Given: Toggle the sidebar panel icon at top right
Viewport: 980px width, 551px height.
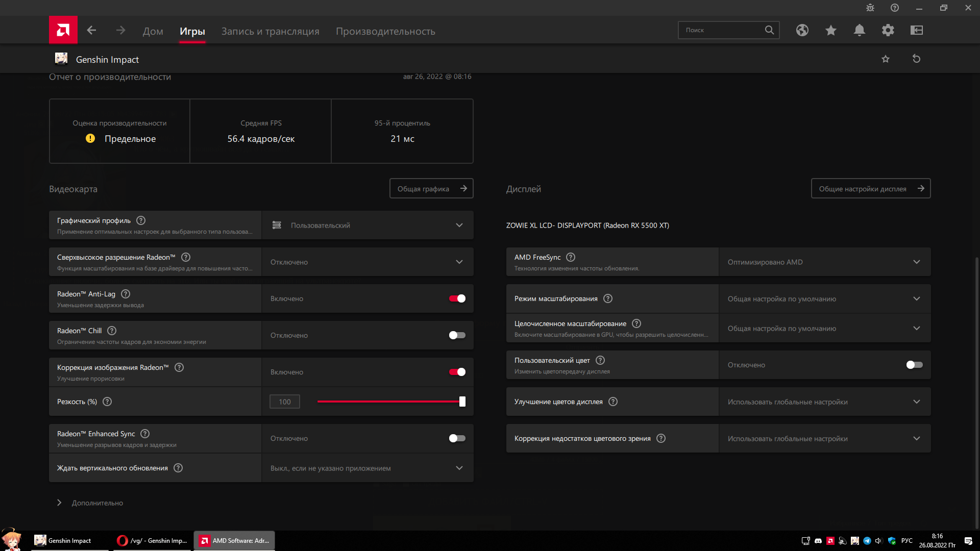Looking at the screenshot, I should 916,30.
